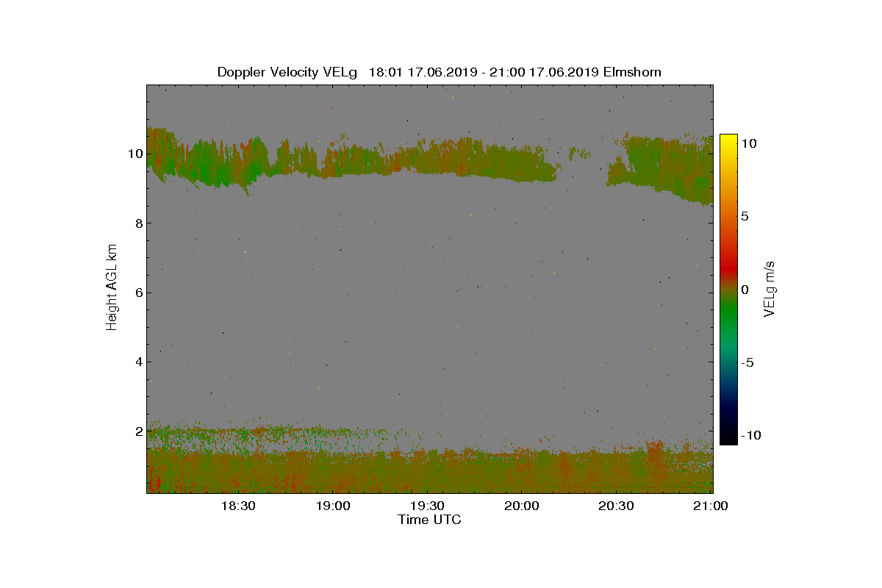Viewport: 882px width, 588px height.
Task: Click the 'VELg m/s' colorbar label
Action: click(770, 287)
